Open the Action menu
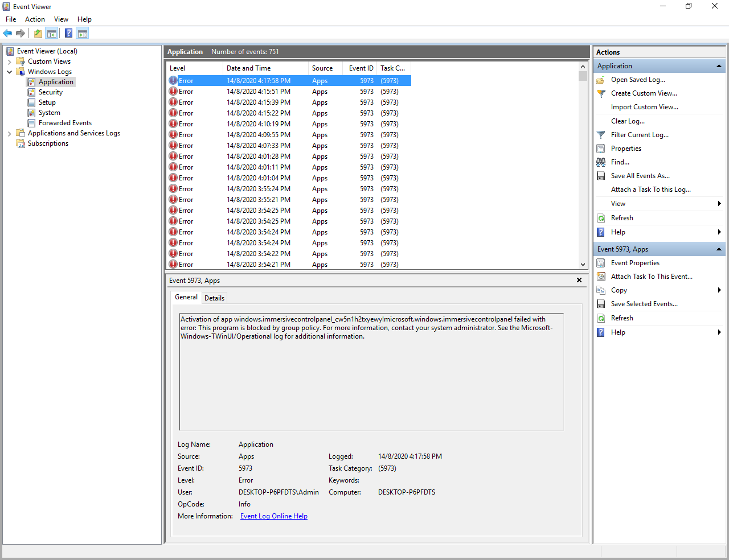The image size is (729, 560). pos(35,19)
